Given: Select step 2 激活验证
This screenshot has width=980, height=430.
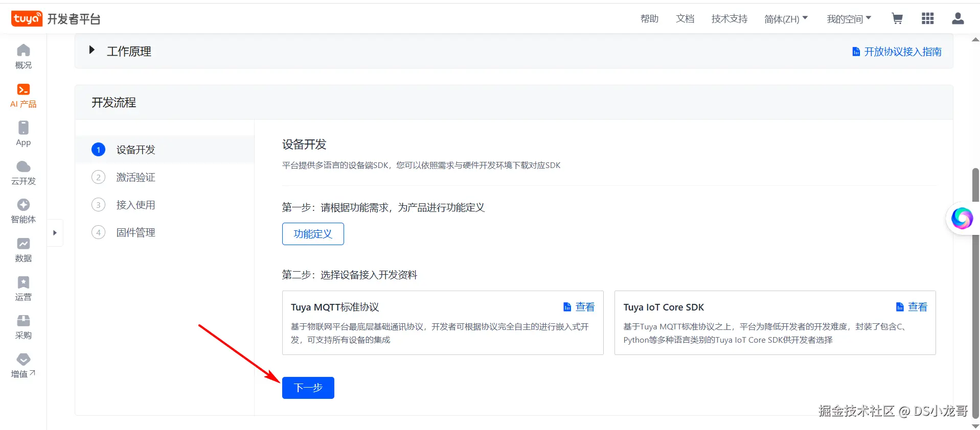Looking at the screenshot, I should [165, 177].
